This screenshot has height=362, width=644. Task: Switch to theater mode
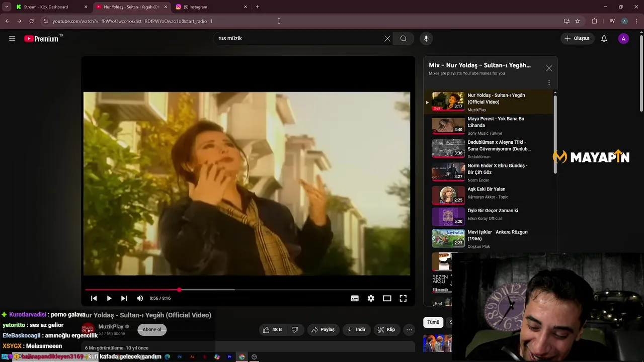pos(387,298)
